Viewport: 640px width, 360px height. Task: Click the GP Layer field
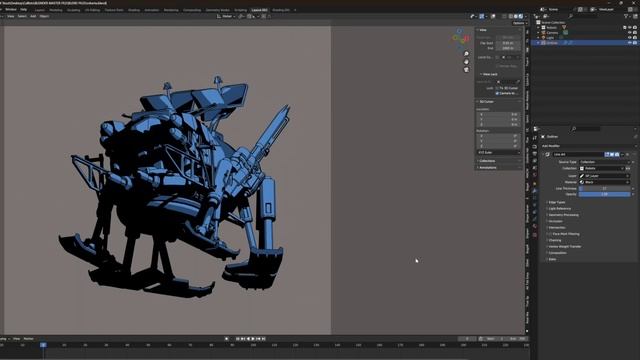[x=604, y=176]
